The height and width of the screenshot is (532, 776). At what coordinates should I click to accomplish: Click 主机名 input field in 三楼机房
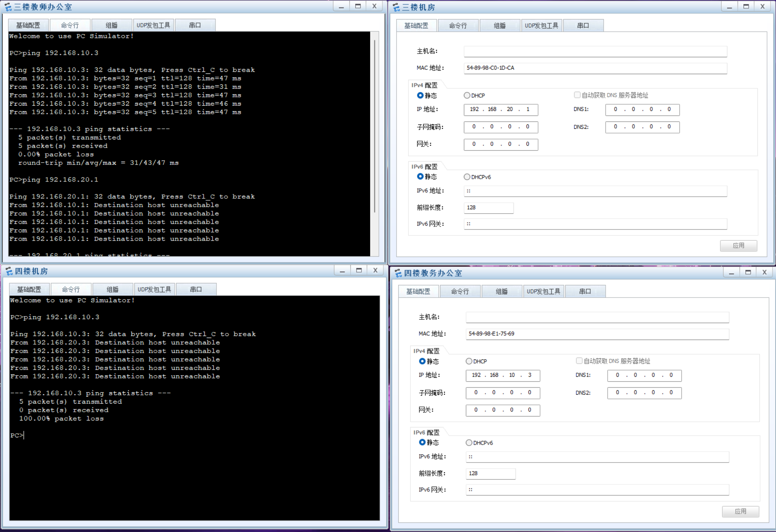pos(595,51)
